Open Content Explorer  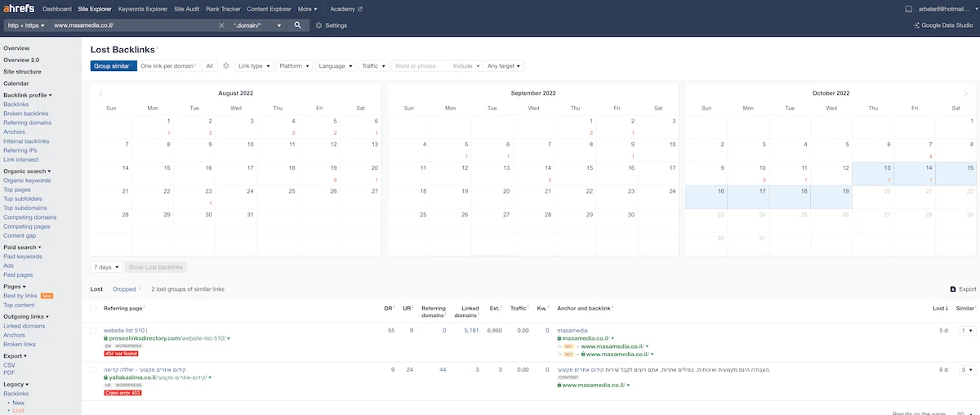(269, 9)
